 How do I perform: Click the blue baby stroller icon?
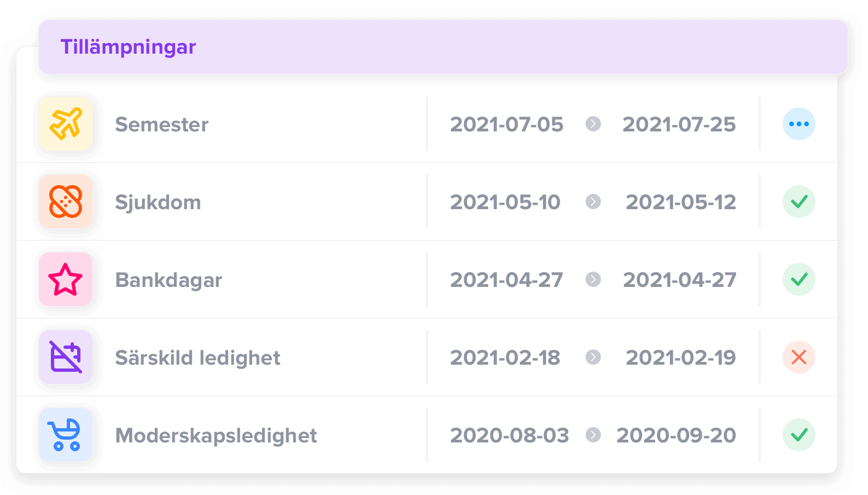pyautogui.click(x=66, y=435)
